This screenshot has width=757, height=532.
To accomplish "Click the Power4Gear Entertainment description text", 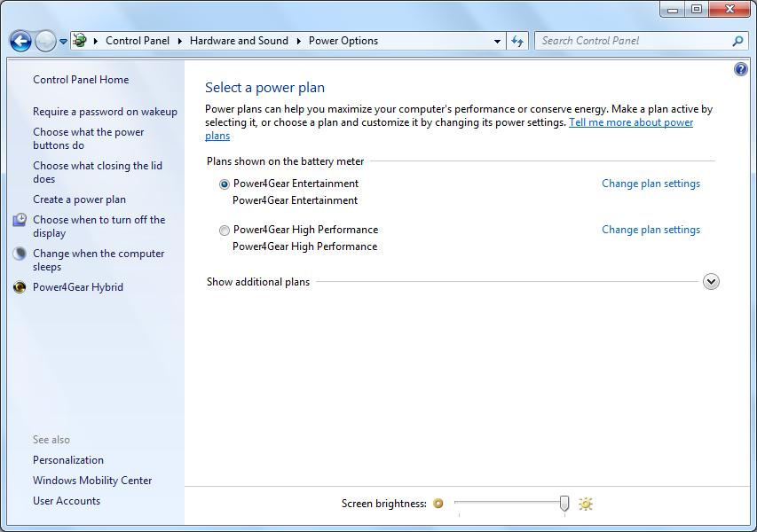I will click(x=295, y=200).
